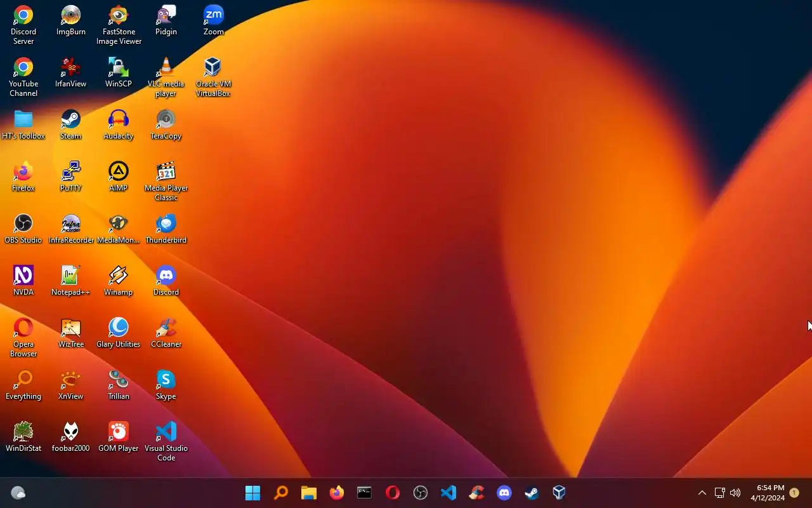Open the PuTTY desktop icon
Screen dimensions: 812x508
click(x=71, y=177)
